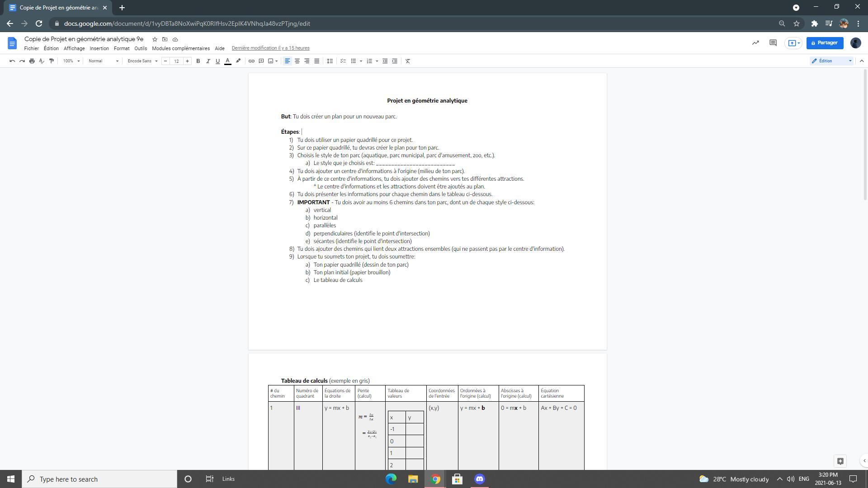The image size is (868, 488).
Task: Open the Encode Sans font dropdown
Action: click(142, 61)
